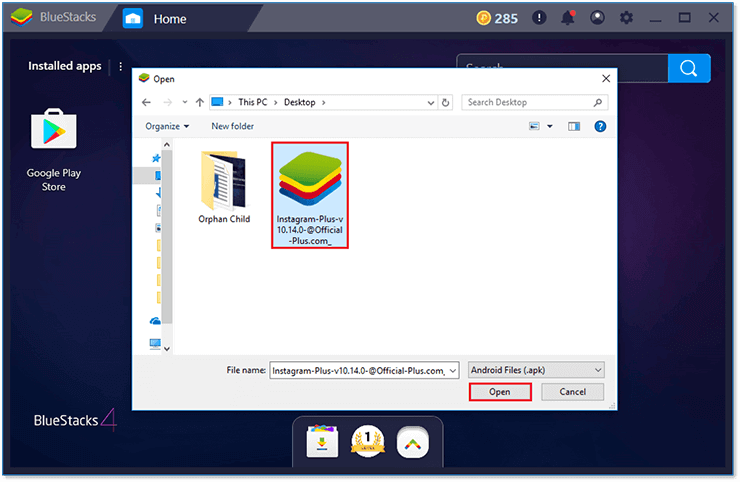Expand address bar history dropdown
The image size is (740, 482).
[430, 102]
